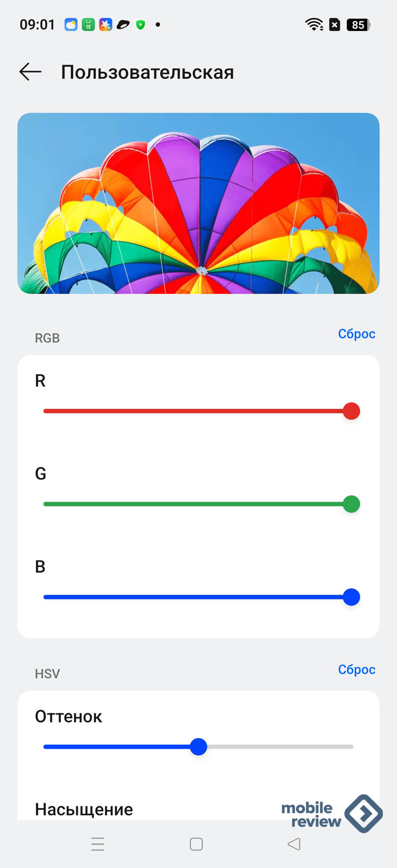Tap the green shield notification icon
This screenshot has height=868, width=397.
[141, 24]
